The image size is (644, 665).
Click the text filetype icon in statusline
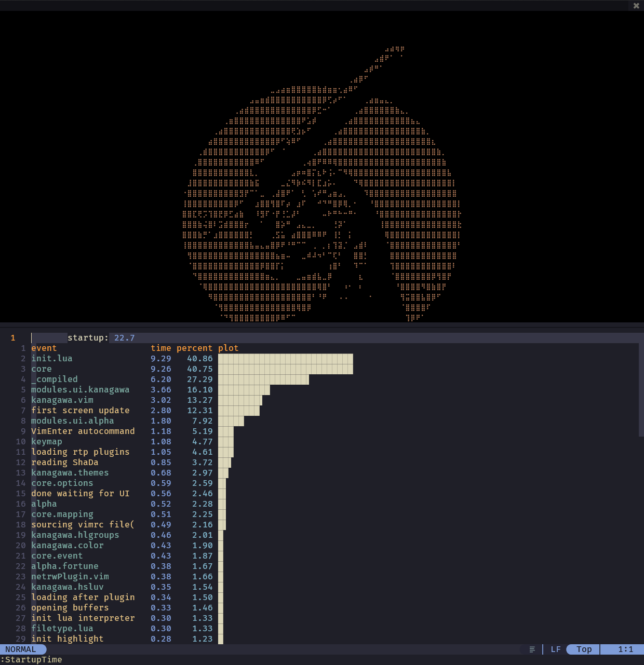point(532,649)
